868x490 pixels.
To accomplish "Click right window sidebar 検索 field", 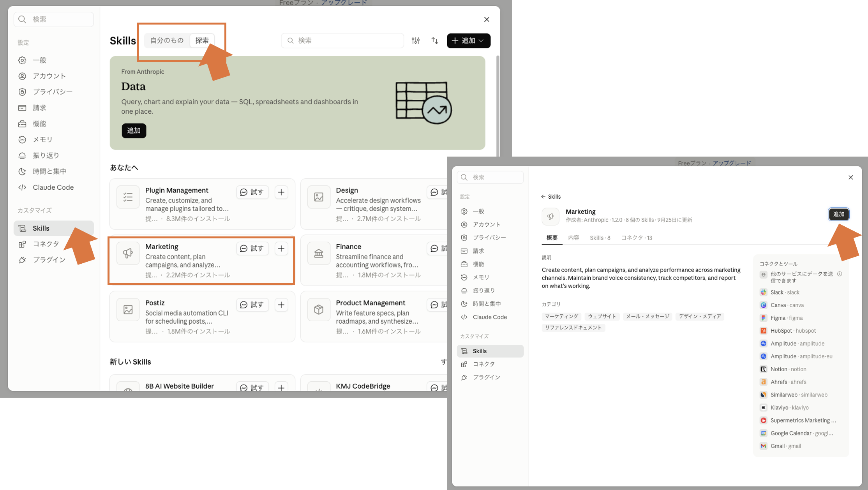I will [x=490, y=177].
